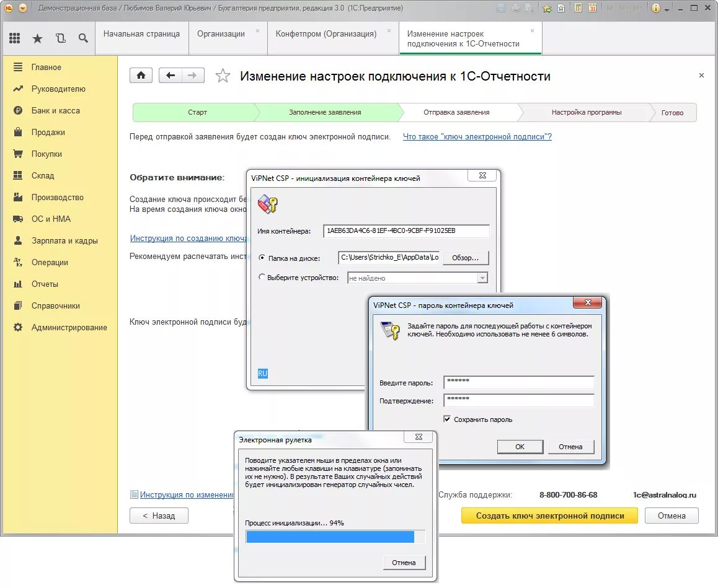Click the initialization progress bar
The image size is (718, 588).
tap(335, 537)
